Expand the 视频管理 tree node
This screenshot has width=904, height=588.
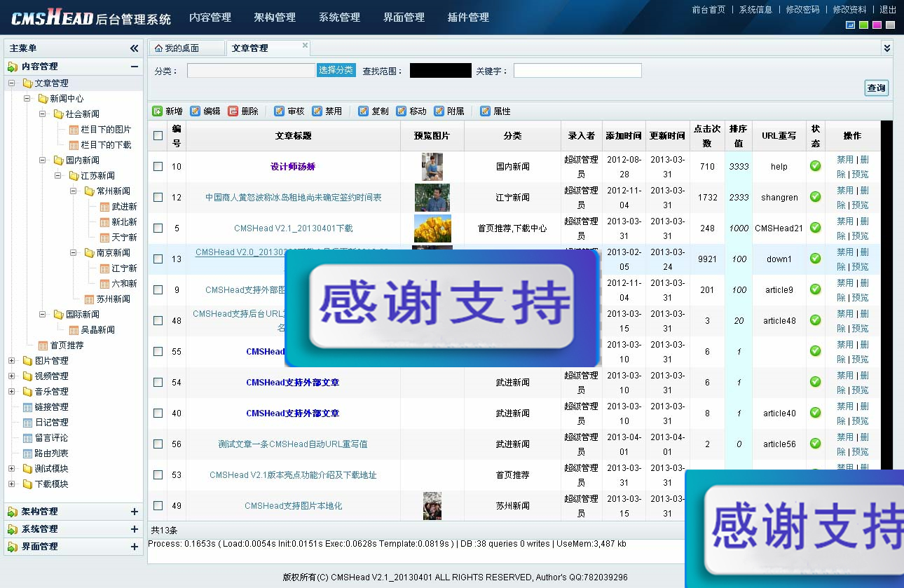[x=12, y=376]
